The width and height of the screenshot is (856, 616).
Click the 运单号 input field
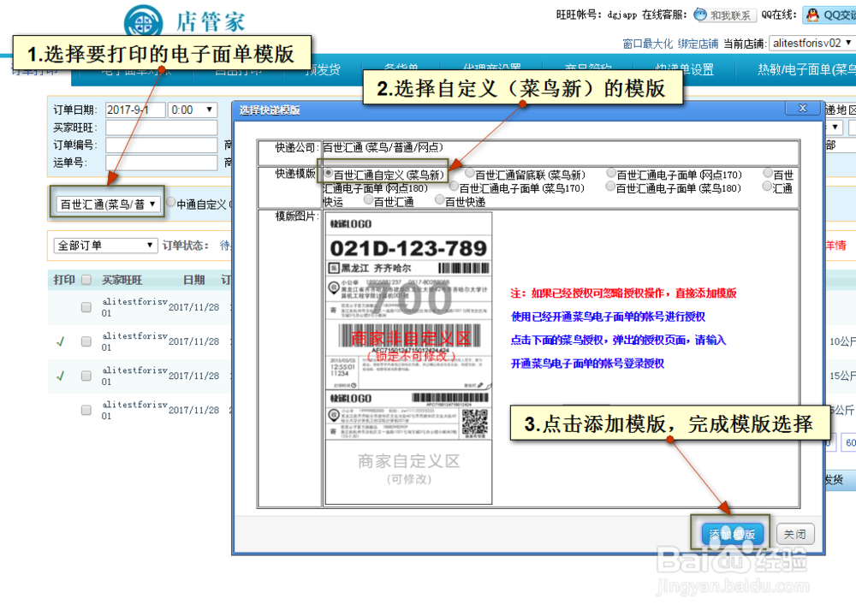coord(162,163)
